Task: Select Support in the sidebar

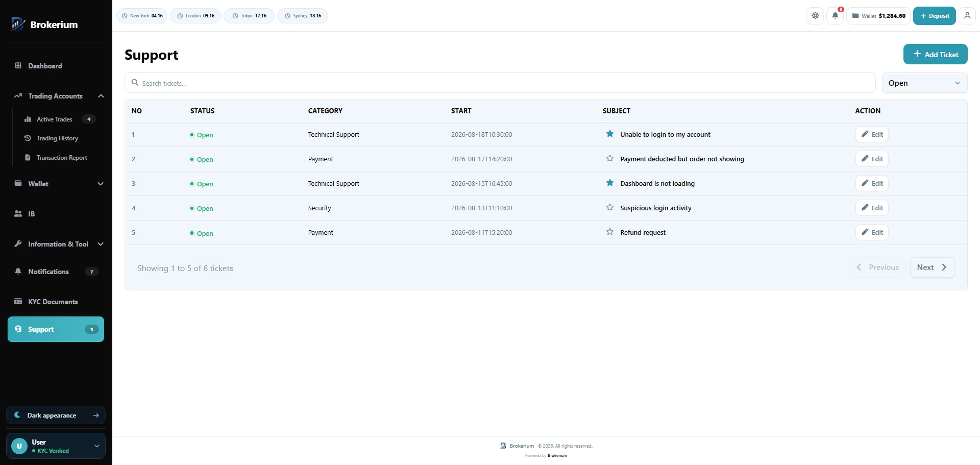Action: (56, 329)
